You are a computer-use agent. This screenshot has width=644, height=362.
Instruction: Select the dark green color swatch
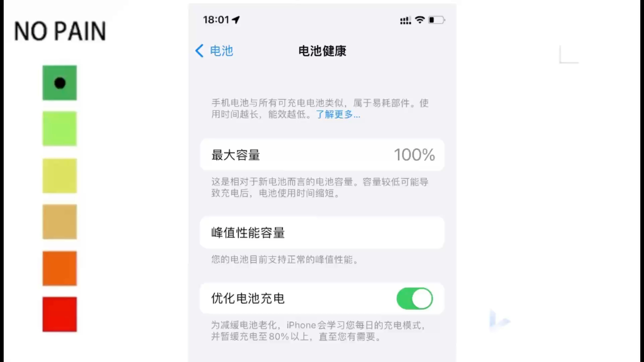pos(59,83)
